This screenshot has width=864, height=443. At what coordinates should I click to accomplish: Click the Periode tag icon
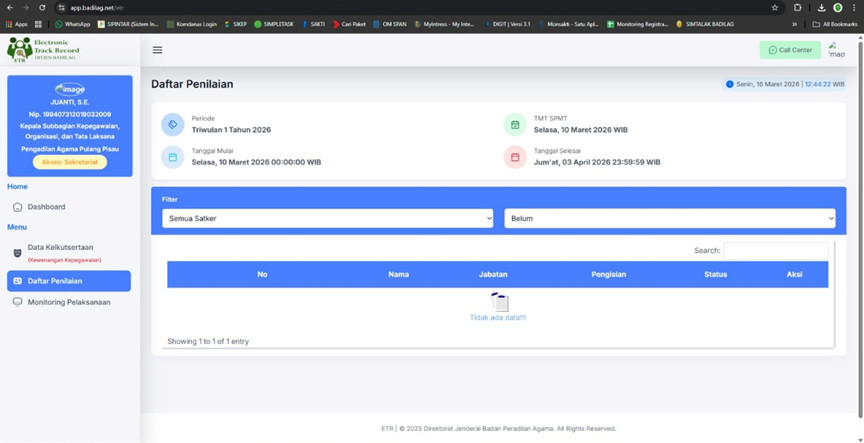point(173,125)
